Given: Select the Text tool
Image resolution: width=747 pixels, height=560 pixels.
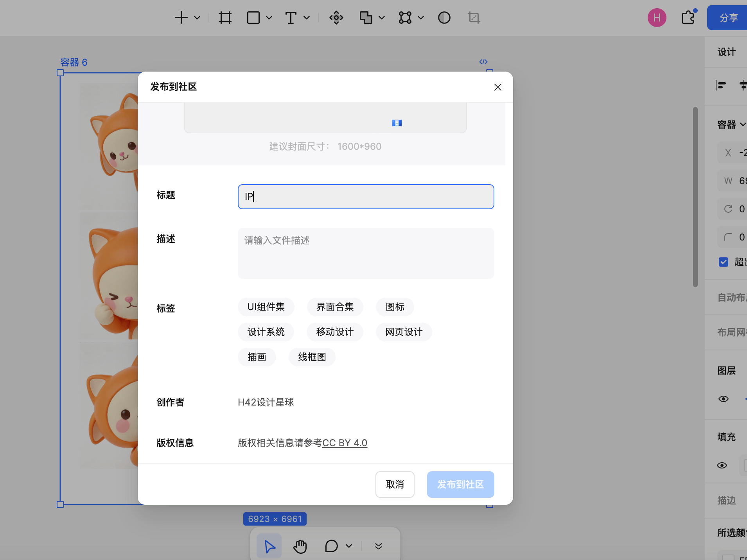Looking at the screenshot, I should pyautogui.click(x=291, y=18).
